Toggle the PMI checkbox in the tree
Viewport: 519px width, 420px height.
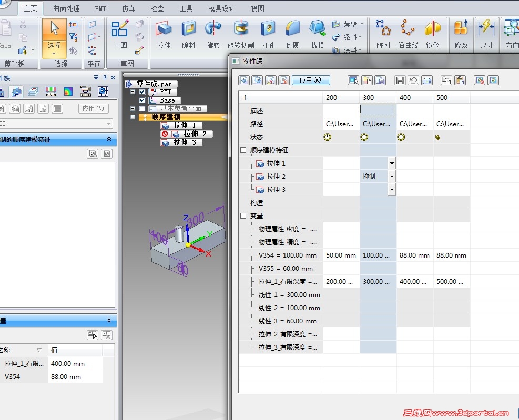point(143,91)
